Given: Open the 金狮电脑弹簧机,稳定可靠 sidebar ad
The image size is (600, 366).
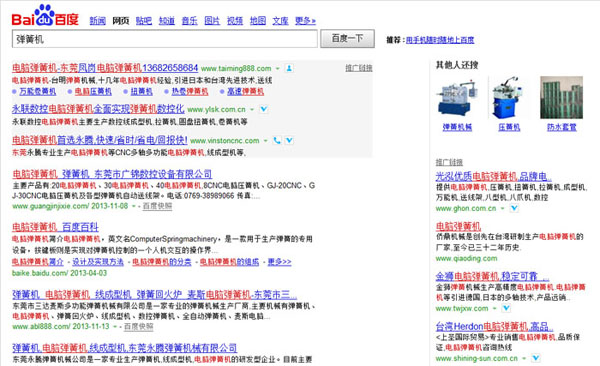Looking at the screenshot, I should (492, 276).
